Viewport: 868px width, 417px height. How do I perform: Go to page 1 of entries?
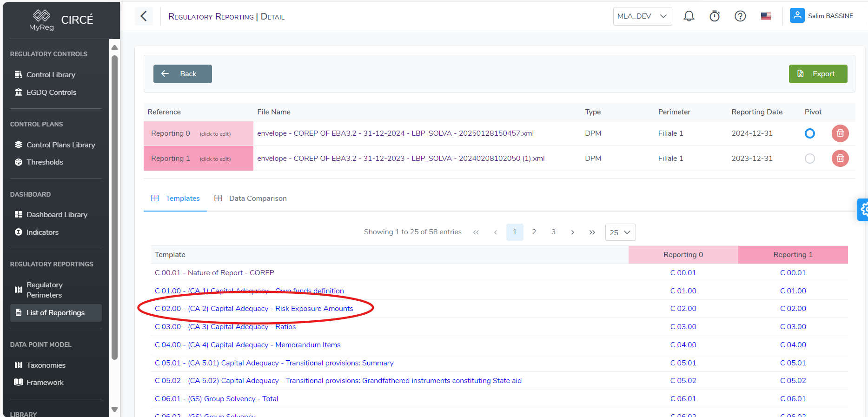(515, 232)
